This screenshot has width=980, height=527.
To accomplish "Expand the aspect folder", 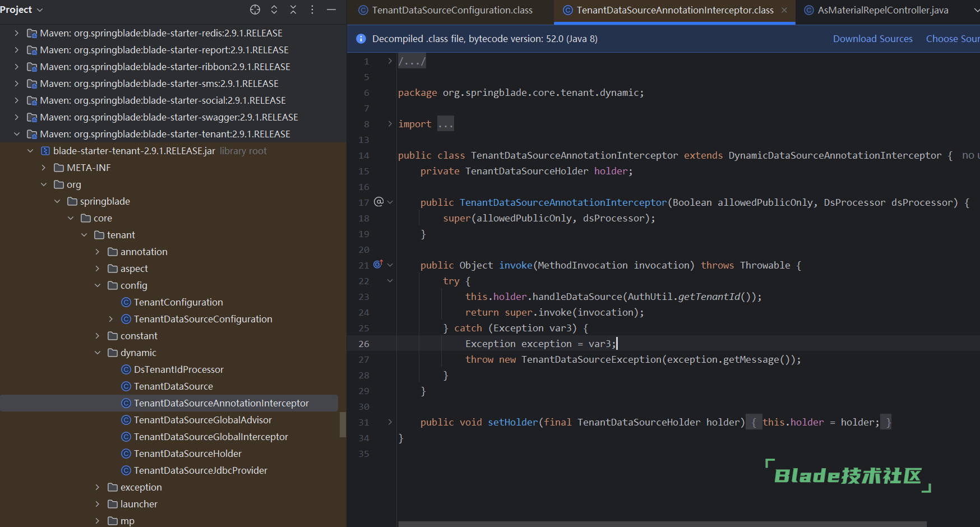I will [x=97, y=269].
